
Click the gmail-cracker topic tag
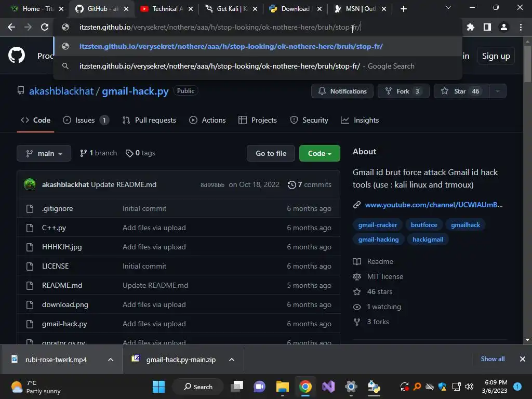pyautogui.click(x=377, y=225)
